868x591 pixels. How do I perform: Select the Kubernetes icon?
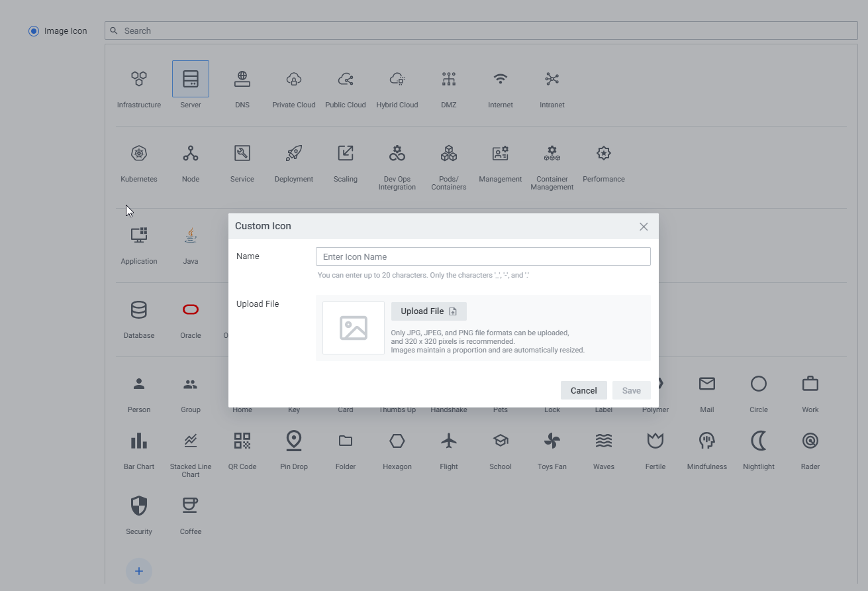pos(139,154)
